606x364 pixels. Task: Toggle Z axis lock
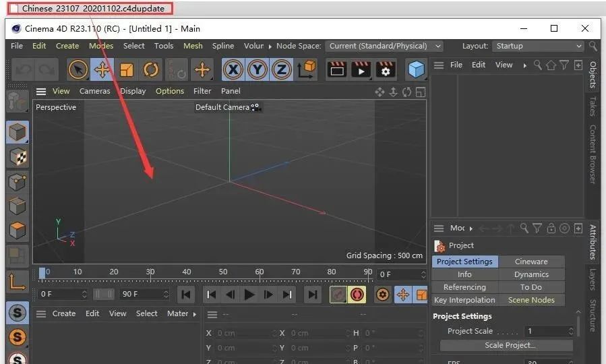pos(281,70)
